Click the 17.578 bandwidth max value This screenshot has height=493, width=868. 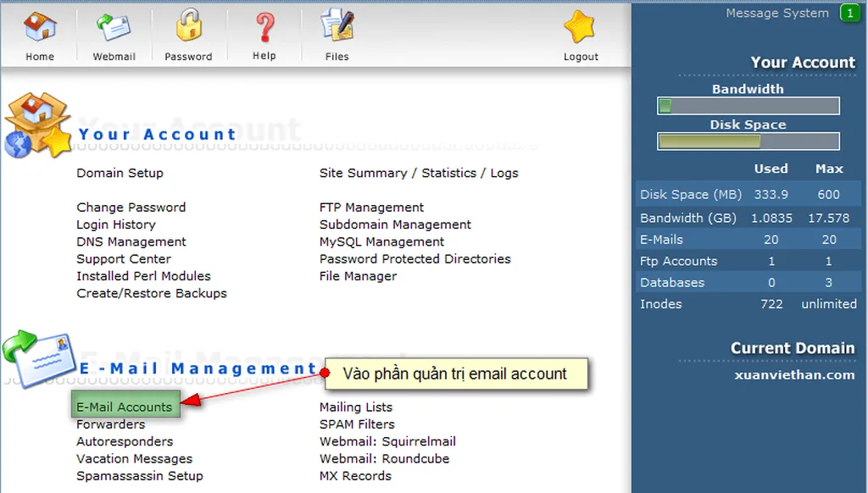(x=829, y=218)
